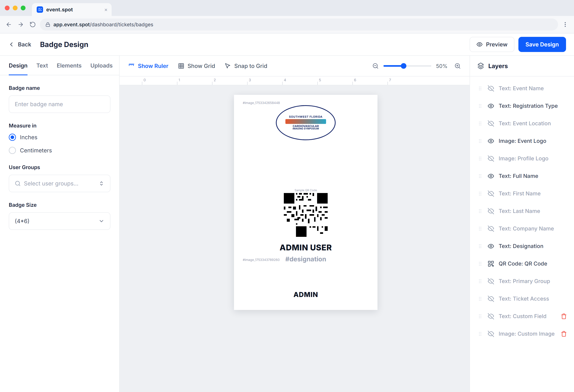Click the QR Code layer icon

[x=491, y=264]
